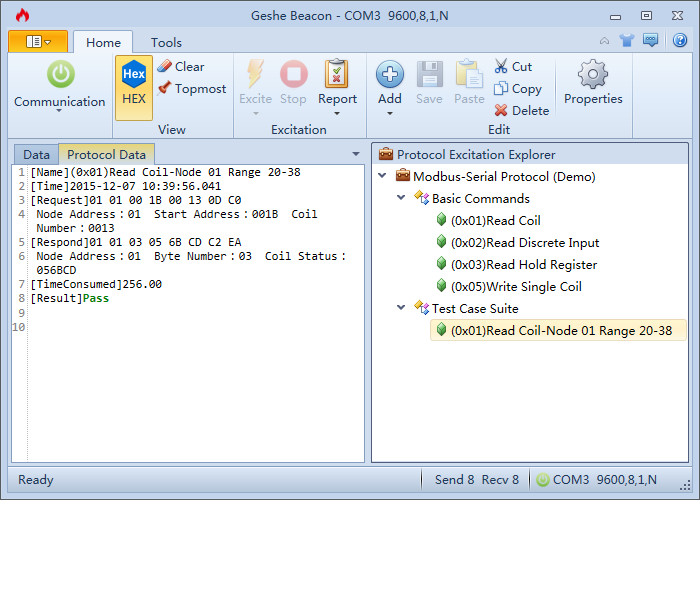The width and height of the screenshot is (700, 600).
Task: Click COM3 9600,8,1,N status bar text
Action: [604, 479]
